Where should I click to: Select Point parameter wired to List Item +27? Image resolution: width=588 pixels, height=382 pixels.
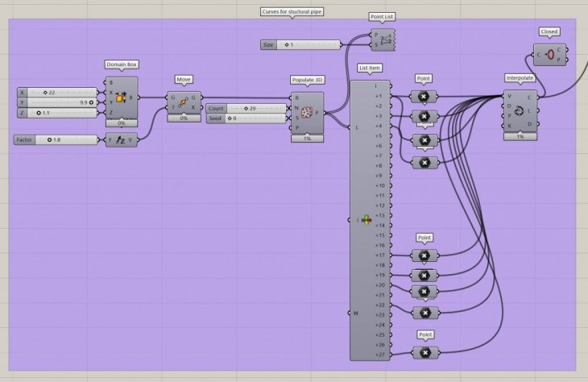(x=424, y=352)
